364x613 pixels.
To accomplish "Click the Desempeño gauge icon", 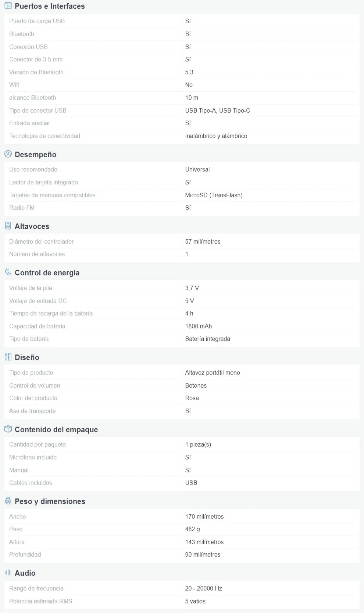I will click(x=8, y=154).
